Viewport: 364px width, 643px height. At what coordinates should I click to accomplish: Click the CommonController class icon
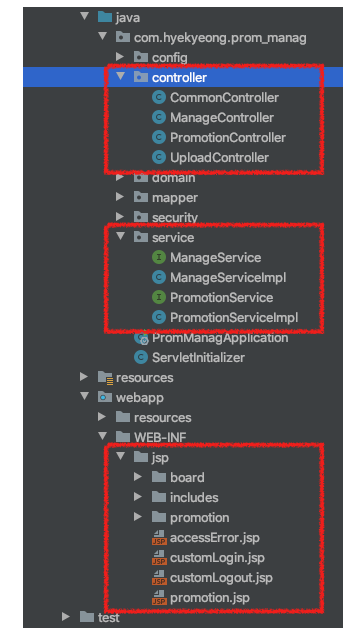(159, 98)
